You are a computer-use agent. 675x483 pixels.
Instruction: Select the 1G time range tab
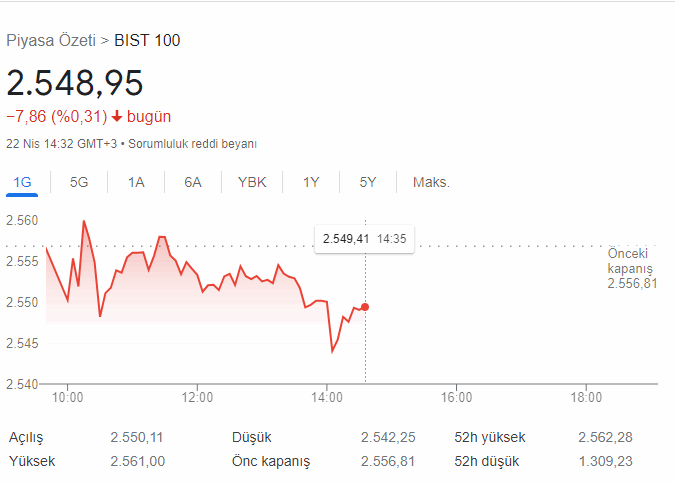pyautogui.click(x=22, y=182)
